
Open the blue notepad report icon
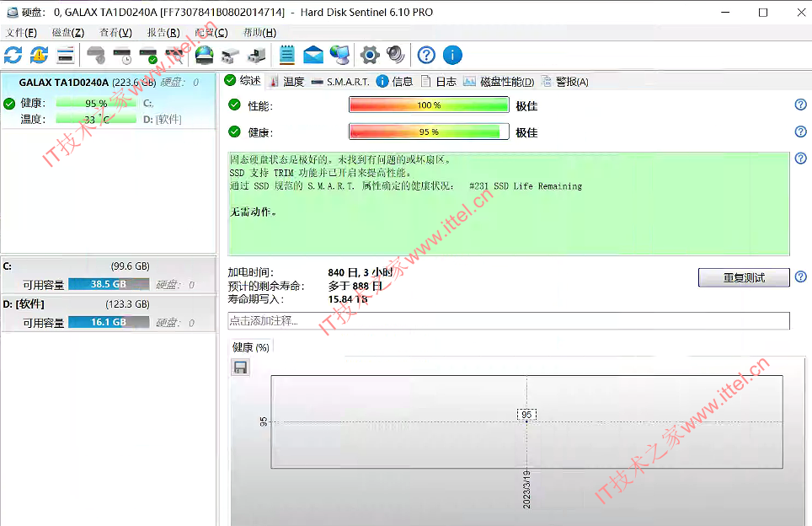click(287, 55)
